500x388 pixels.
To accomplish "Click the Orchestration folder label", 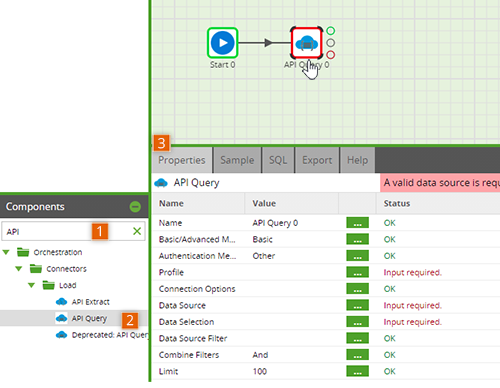I will (58, 252).
